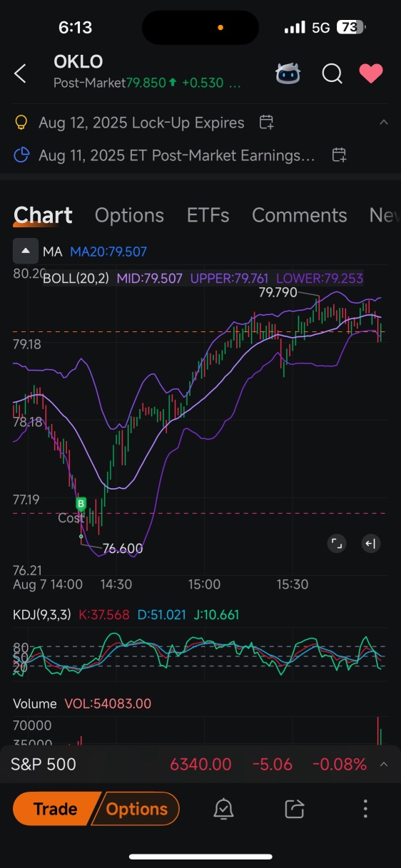Tap the Post-Market price 79.850
Image resolution: width=401 pixels, height=868 pixels.
click(x=146, y=83)
